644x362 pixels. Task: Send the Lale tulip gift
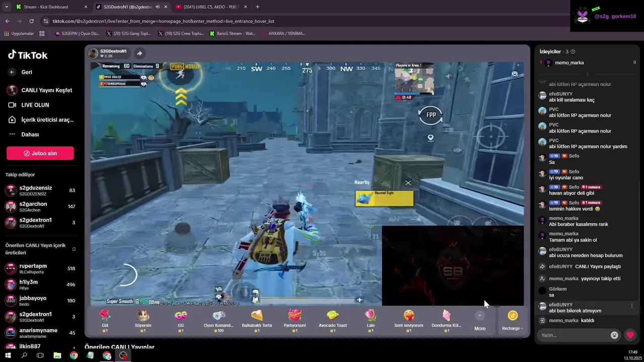371,320
